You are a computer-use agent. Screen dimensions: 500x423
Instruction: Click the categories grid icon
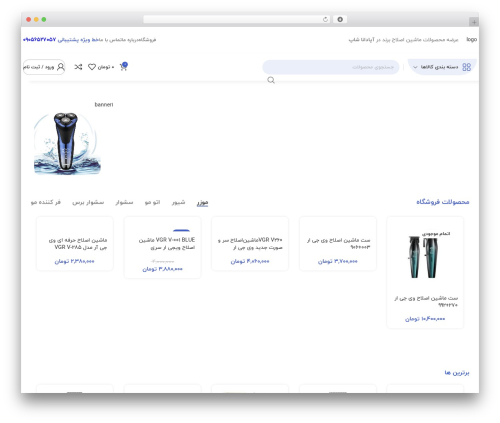point(467,67)
